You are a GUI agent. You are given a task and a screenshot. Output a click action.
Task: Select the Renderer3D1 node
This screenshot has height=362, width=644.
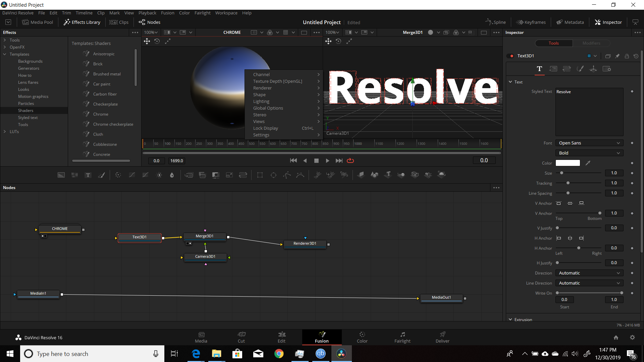click(305, 244)
